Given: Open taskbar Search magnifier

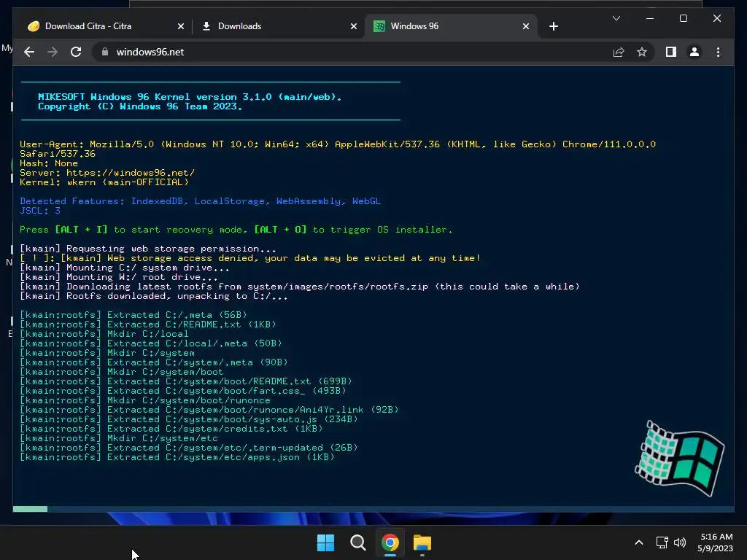Looking at the screenshot, I should [x=357, y=542].
